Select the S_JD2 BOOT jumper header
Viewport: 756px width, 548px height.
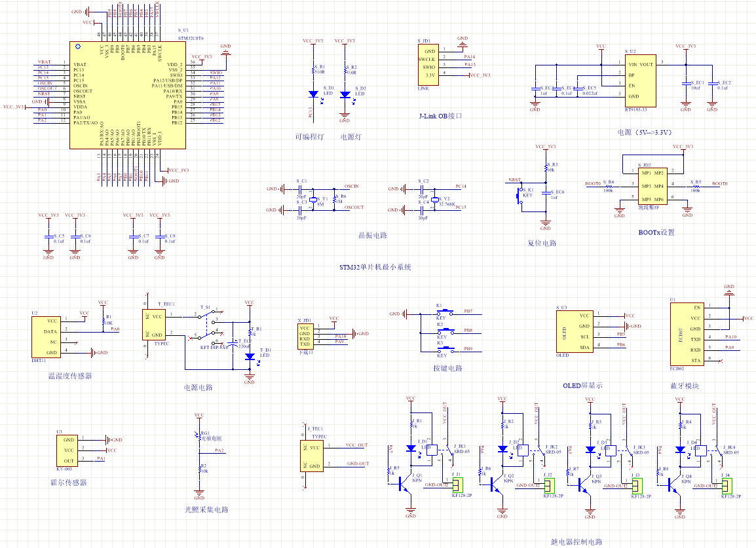click(653, 185)
